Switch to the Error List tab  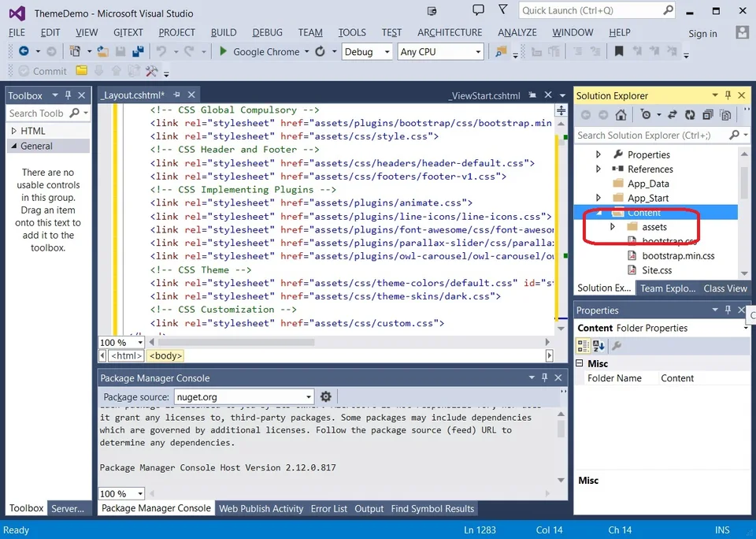pos(329,508)
